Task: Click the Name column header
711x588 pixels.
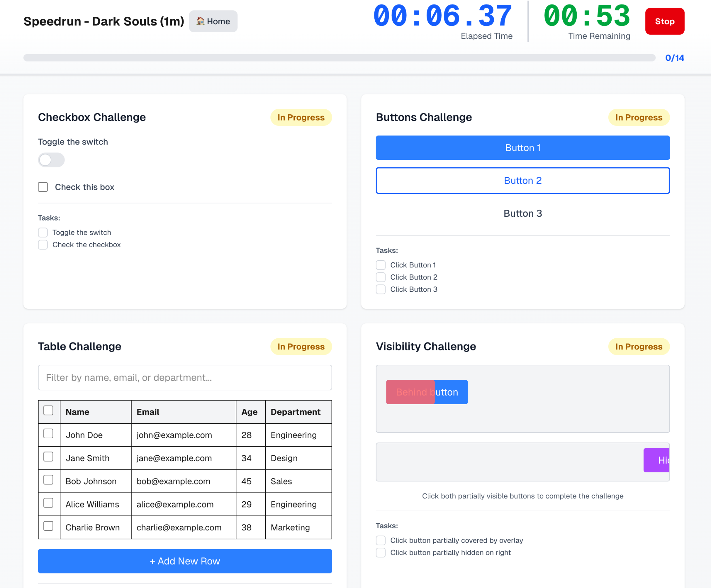Action: [x=78, y=412]
